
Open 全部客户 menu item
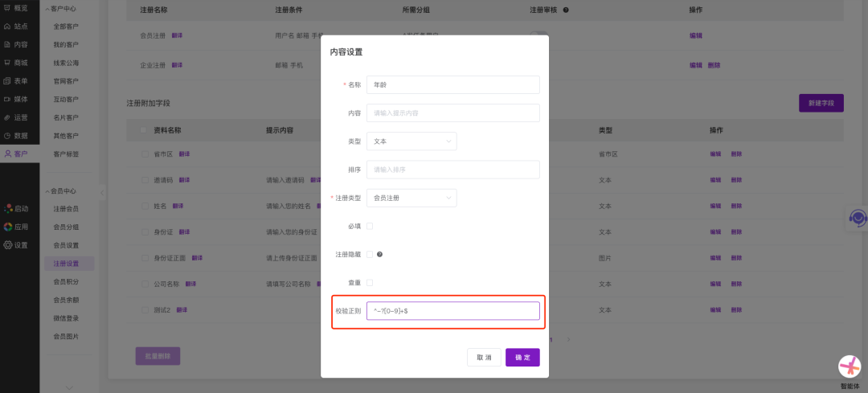point(66,26)
